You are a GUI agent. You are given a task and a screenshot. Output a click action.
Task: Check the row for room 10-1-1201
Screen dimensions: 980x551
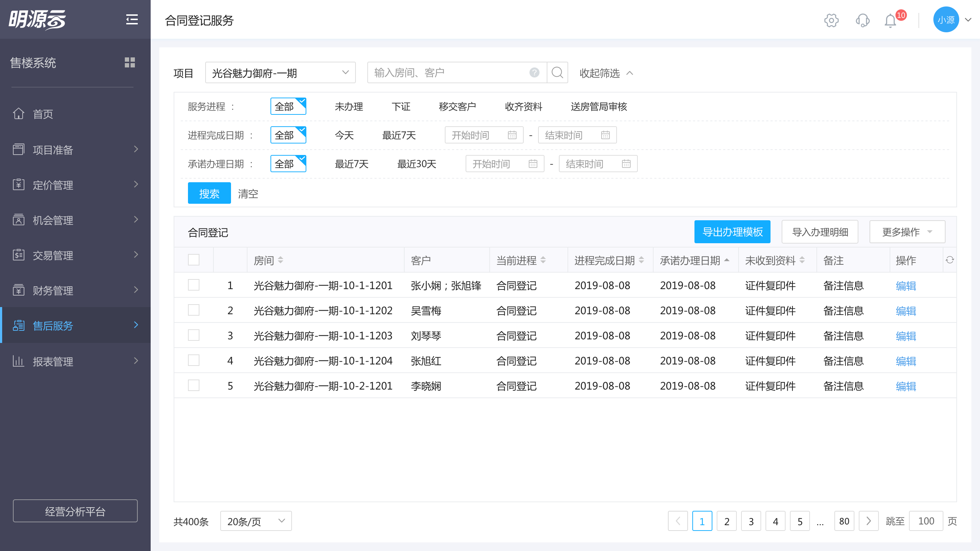tap(194, 285)
